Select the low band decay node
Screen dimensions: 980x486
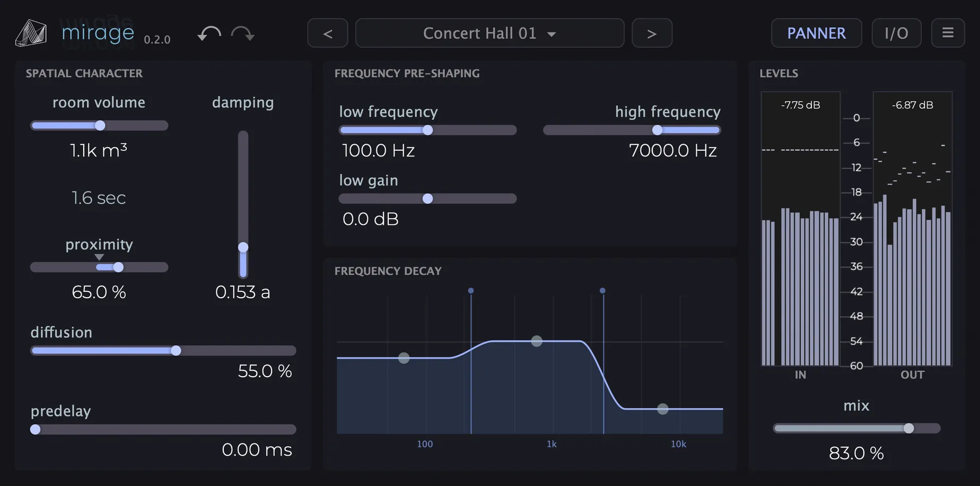click(x=404, y=358)
